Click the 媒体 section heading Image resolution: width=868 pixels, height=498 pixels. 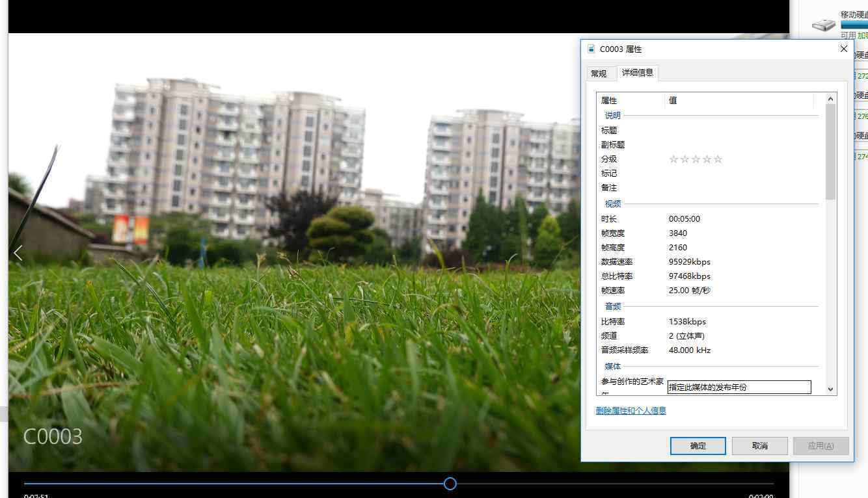tap(613, 367)
